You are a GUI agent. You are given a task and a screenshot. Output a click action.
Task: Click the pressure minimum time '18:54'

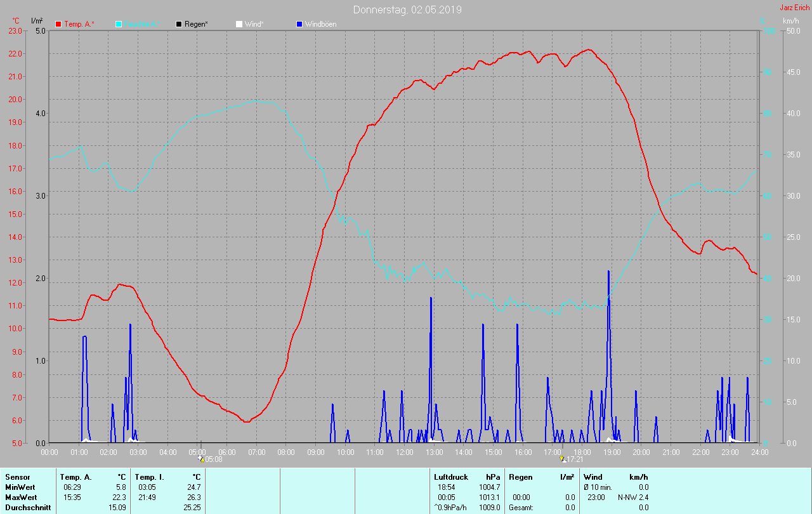pos(447,487)
